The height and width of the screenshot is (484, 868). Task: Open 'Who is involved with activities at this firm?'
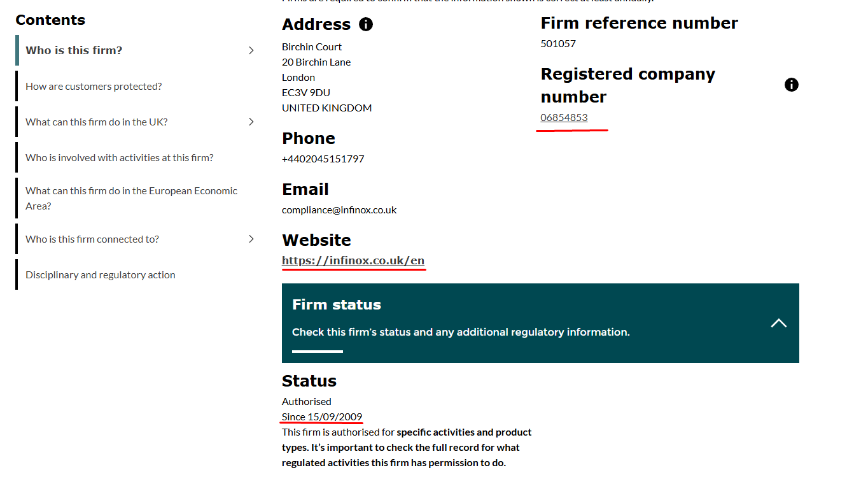pos(120,157)
